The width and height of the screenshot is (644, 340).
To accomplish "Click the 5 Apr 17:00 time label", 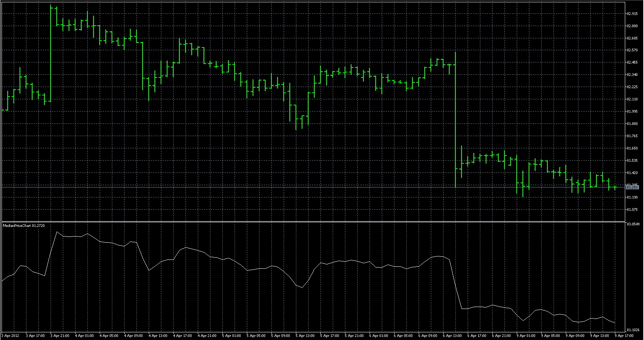I will click(330, 336).
